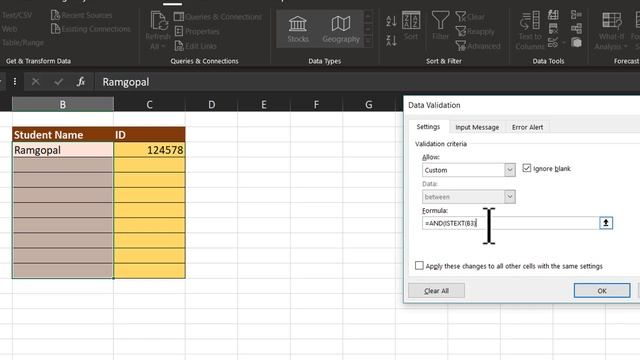This screenshot has width=640, height=360.
Task: Switch to the Settings tab
Action: [x=428, y=127]
